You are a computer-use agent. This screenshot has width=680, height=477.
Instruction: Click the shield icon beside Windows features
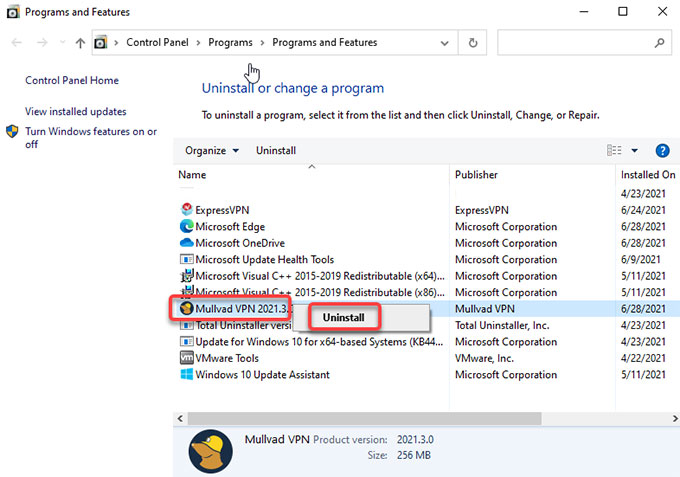[x=12, y=131]
